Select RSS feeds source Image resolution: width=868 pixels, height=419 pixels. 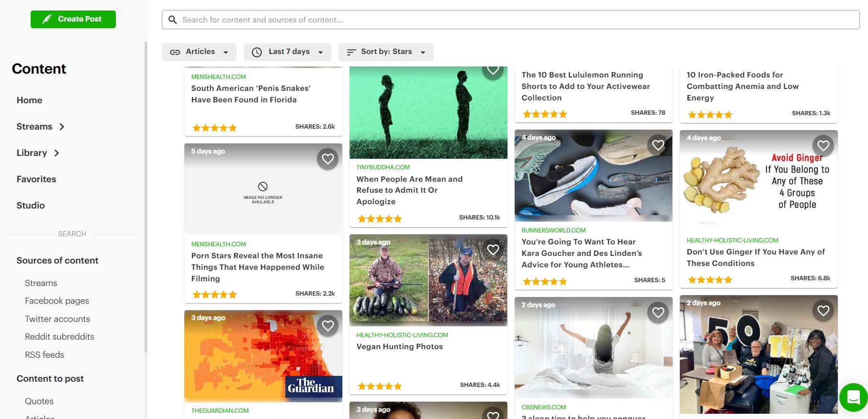(45, 355)
